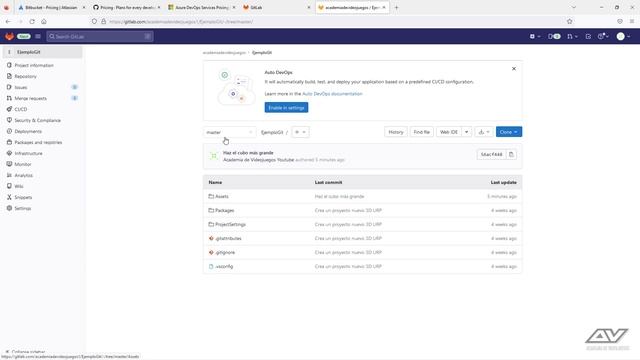Open the ProjectSettings folder

coord(230,224)
